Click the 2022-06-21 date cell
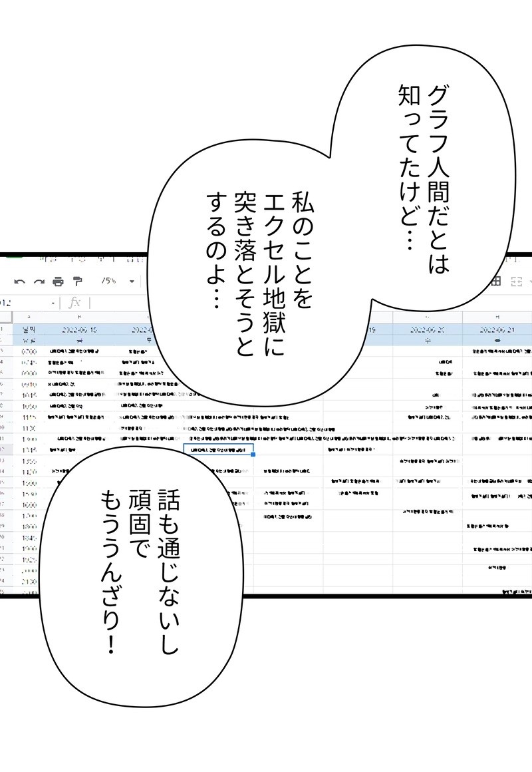 497,329
